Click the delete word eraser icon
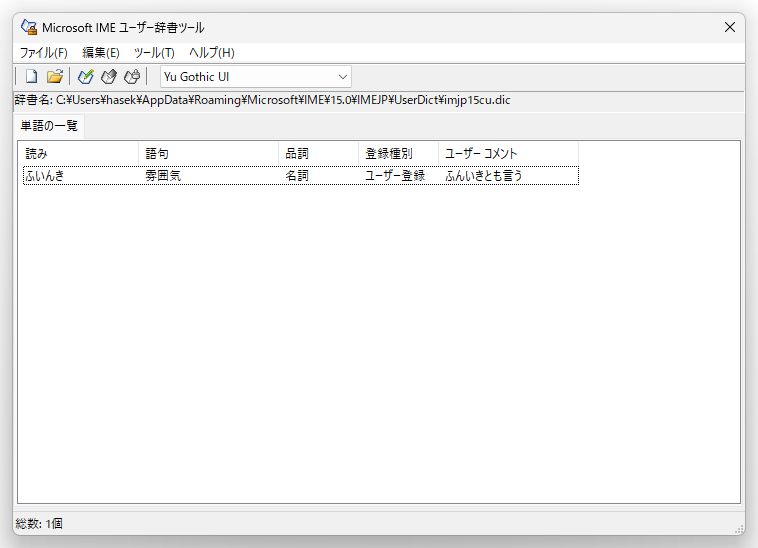The height and width of the screenshot is (548, 758). (132, 76)
